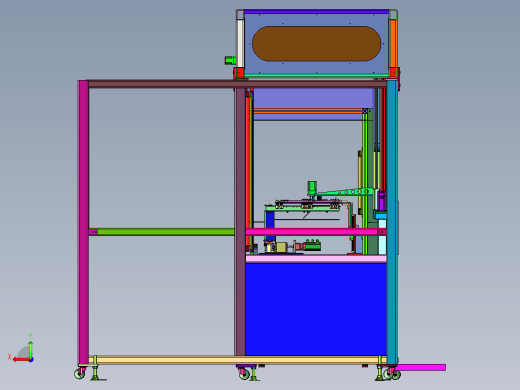Pick the green cylinder atop the mechanism arm
520x390 pixels.
312,188
